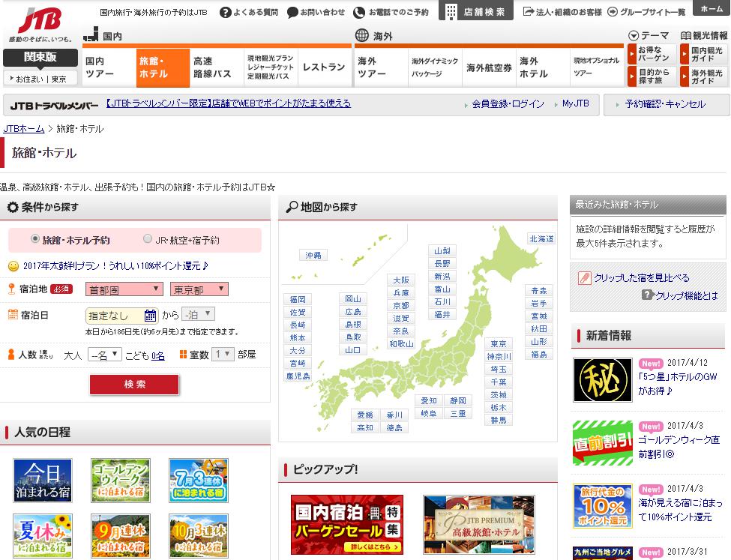The width and height of the screenshot is (731, 560).
Task: Select JR・航空+宿予約 radio button
Action: tap(148, 238)
